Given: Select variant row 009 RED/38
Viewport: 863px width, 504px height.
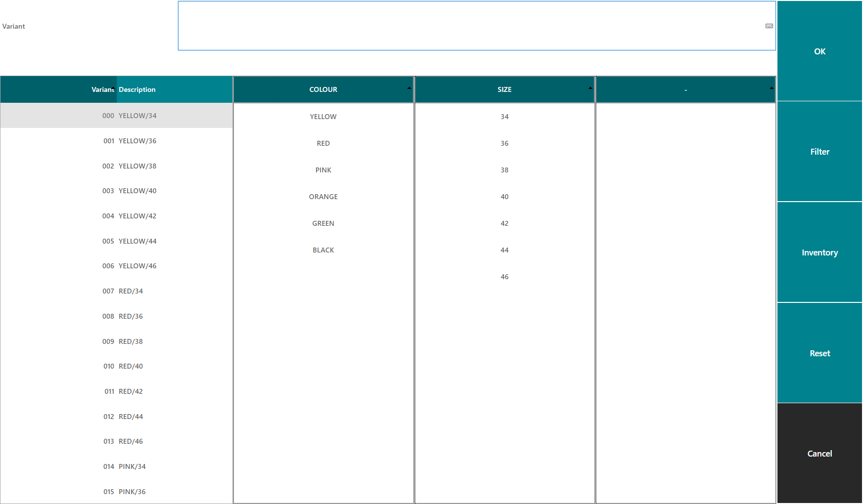Looking at the screenshot, I should point(116,341).
